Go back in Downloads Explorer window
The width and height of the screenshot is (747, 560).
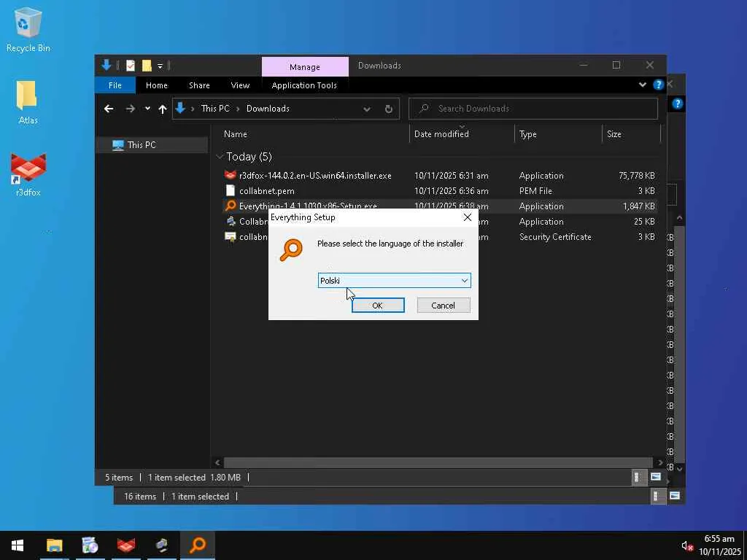109,109
